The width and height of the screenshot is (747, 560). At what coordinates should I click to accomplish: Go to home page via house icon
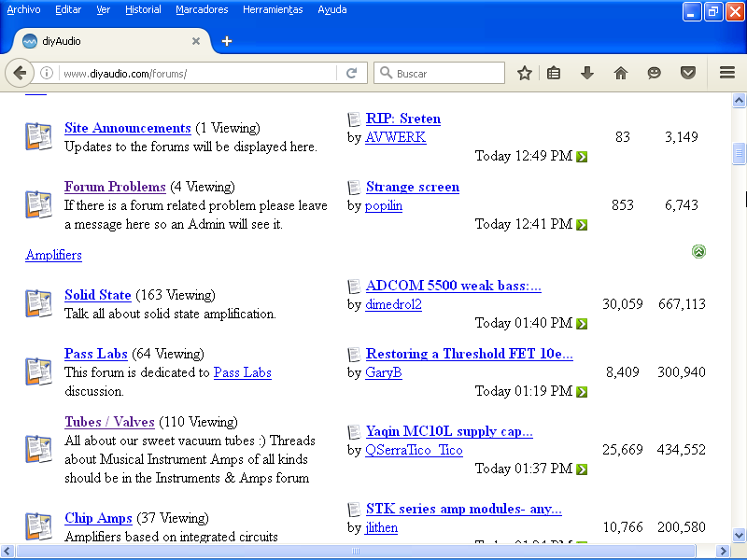[x=621, y=74]
